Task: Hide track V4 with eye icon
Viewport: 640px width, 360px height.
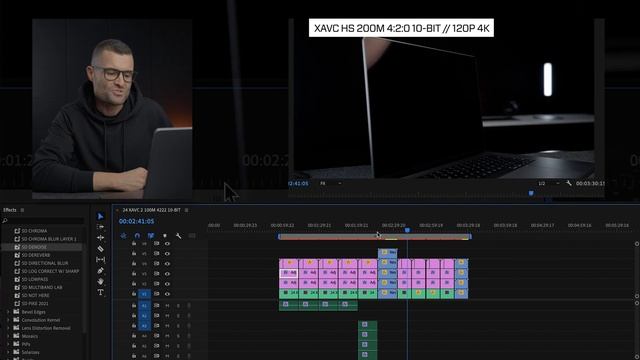Action: (167, 263)
